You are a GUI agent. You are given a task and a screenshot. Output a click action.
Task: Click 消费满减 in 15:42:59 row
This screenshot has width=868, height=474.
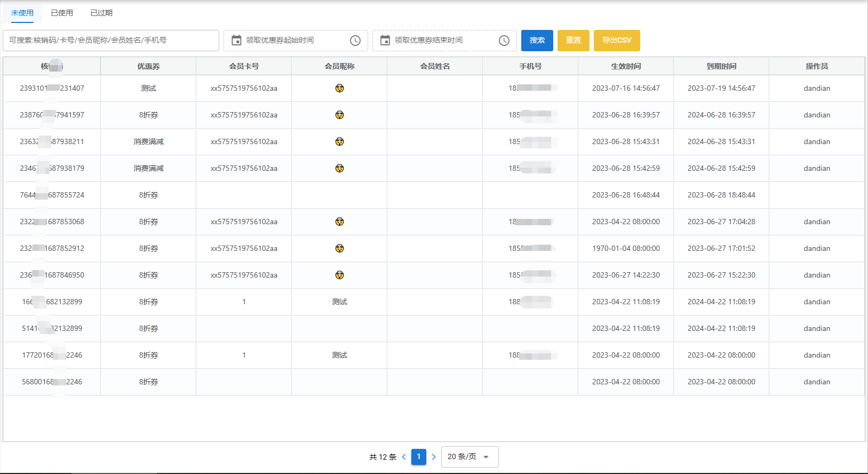tap(148, 168)
